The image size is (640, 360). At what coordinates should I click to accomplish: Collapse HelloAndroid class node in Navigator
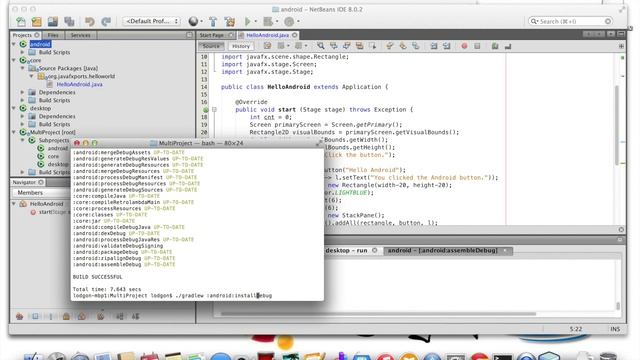click(x=14, y=204)
